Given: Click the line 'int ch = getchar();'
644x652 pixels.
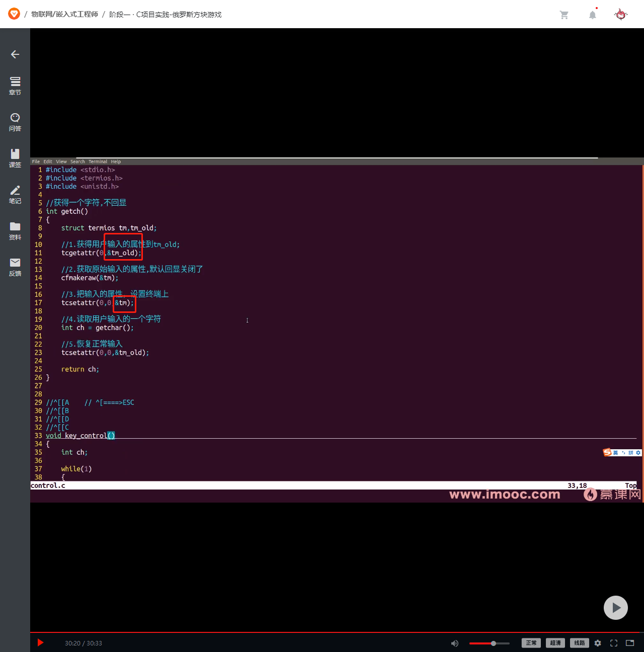Looking at the screenshot, I should (98, 328).
